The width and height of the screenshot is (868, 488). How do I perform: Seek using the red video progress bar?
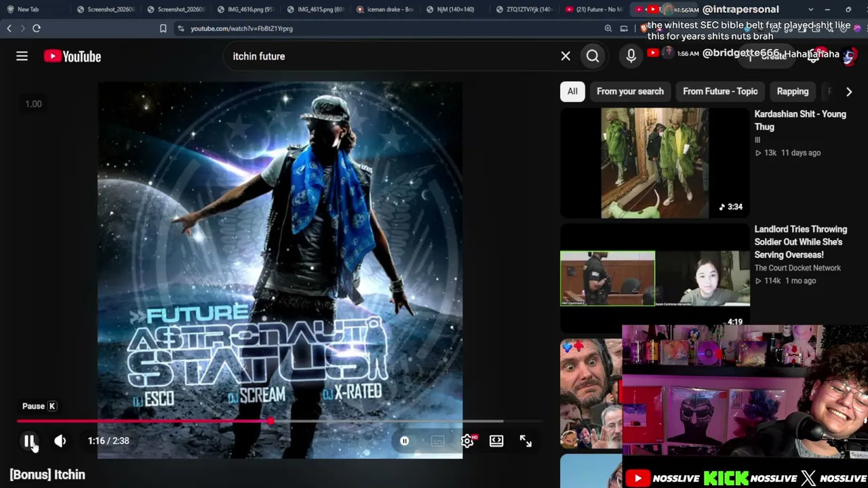coord(279,422)
